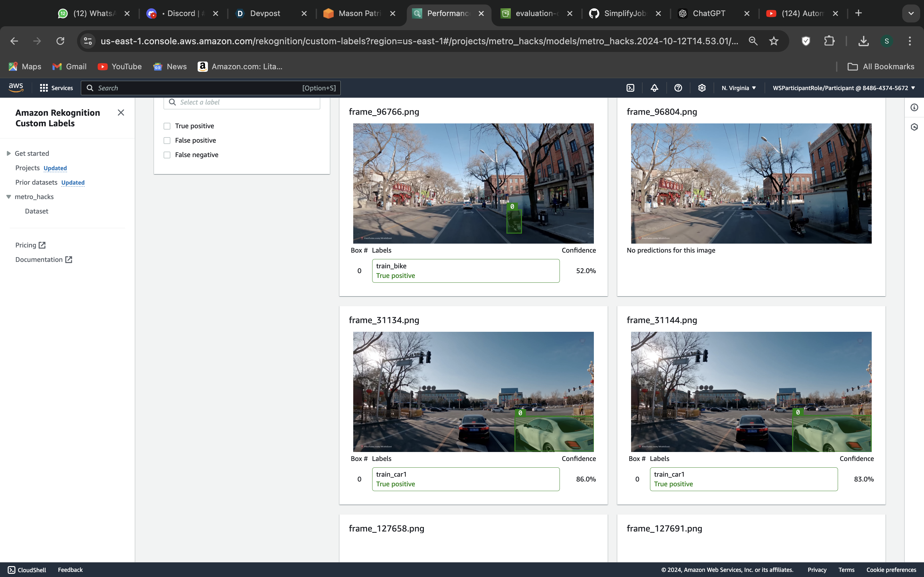Bookmark this page with star icon
This screenshot has height=577, width=924.
click(x=774, y=41)
